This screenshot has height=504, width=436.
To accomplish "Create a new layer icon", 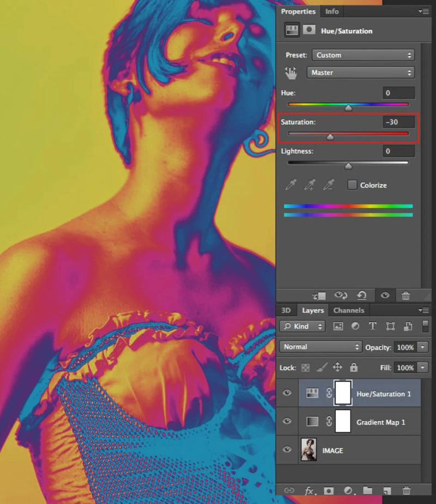I will pyautogui.click(x=387, y=490).
